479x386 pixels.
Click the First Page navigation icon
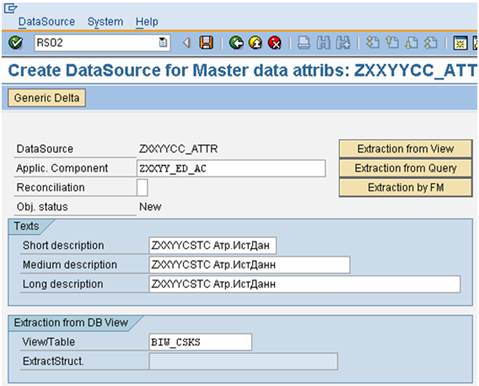[x=373, y=43]
